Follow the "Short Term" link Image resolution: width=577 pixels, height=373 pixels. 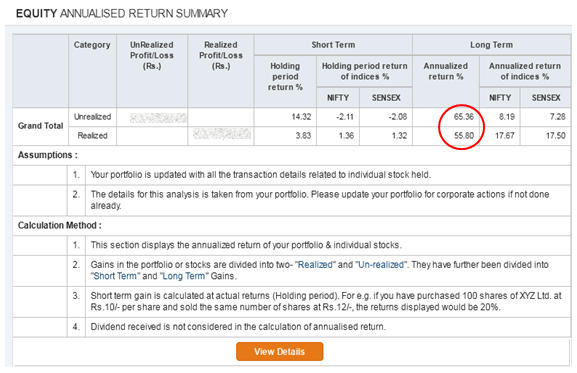tap(115, 276)
